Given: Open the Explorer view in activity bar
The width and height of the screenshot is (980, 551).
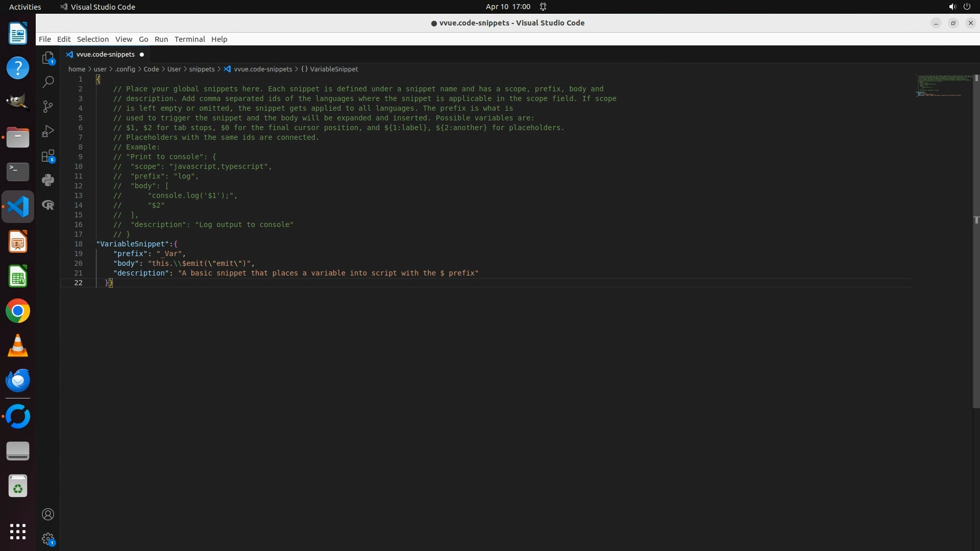Looking at the screenshot, I should click(x=48, y=58).
